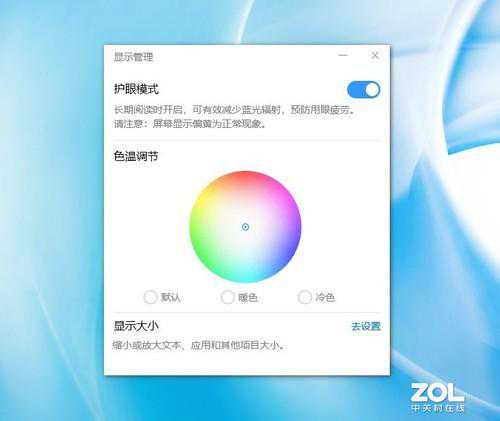The width and height of the screenshot is (500, 421).
Task: Close the 显示管理 window
Action: (375, 55)
